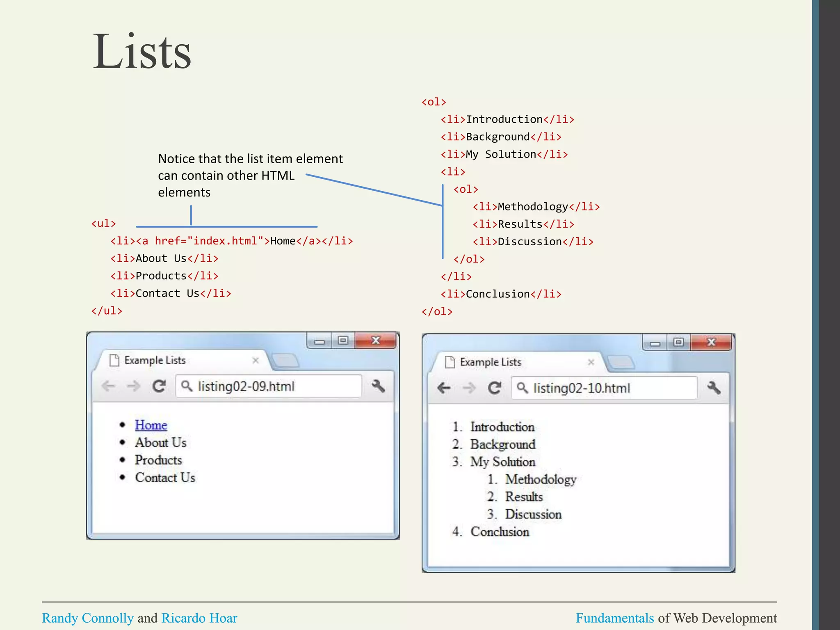
Task: Open wrench menu in listing02-09 browser
Action: pyautogui.click(x=378, y=386)
